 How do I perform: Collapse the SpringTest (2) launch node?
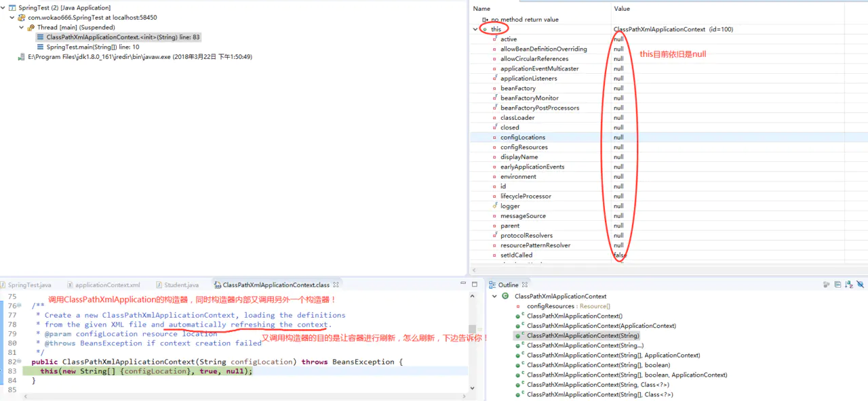4,8
